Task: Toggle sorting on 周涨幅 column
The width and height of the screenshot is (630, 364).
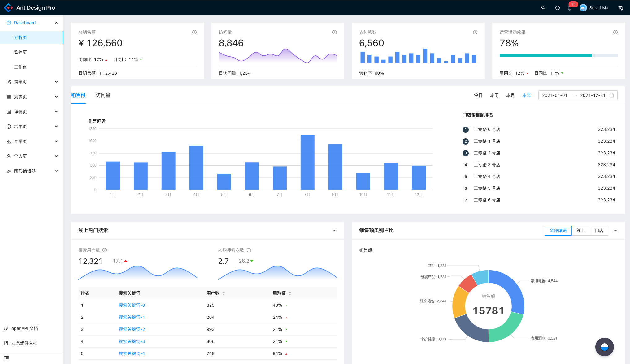Action: (290, 293)
